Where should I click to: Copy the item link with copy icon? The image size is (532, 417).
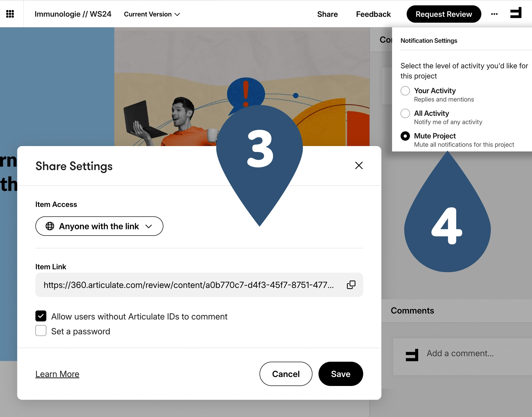[351, 285]
